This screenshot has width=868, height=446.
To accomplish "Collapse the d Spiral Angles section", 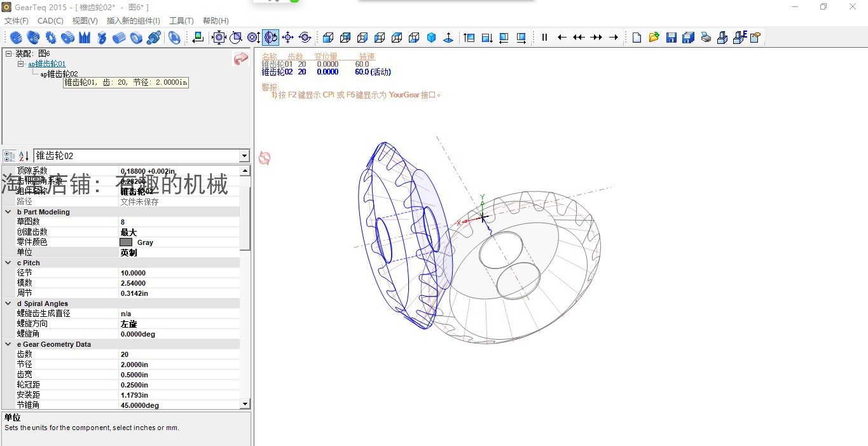I will [x=7, y=303].
